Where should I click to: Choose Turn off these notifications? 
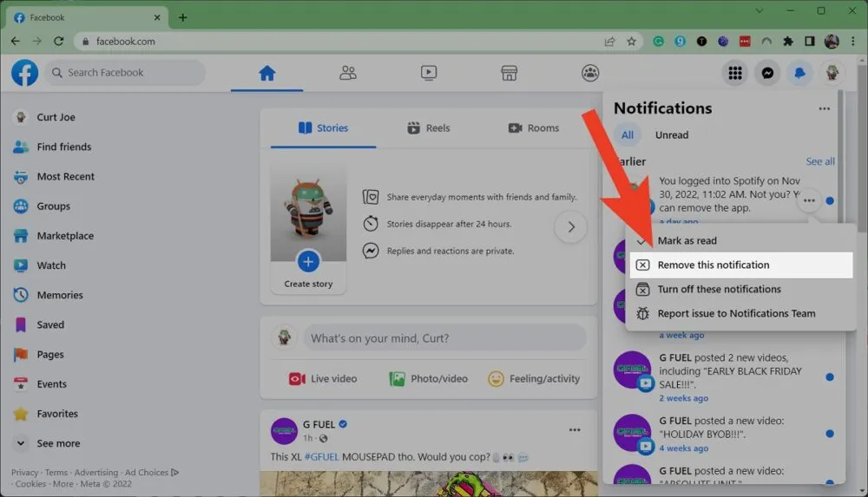tap(741, 289)
